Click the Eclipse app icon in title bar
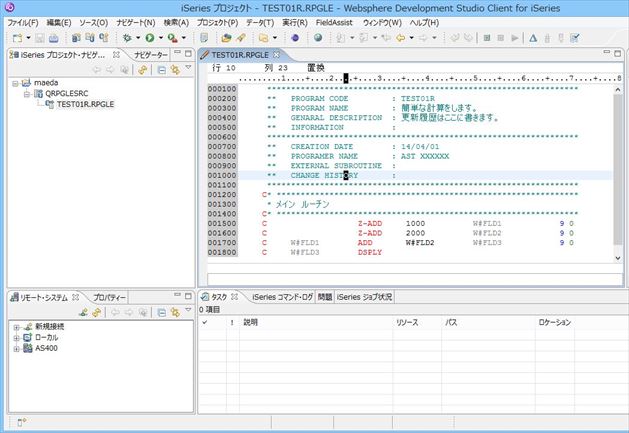 coord(9,7)
